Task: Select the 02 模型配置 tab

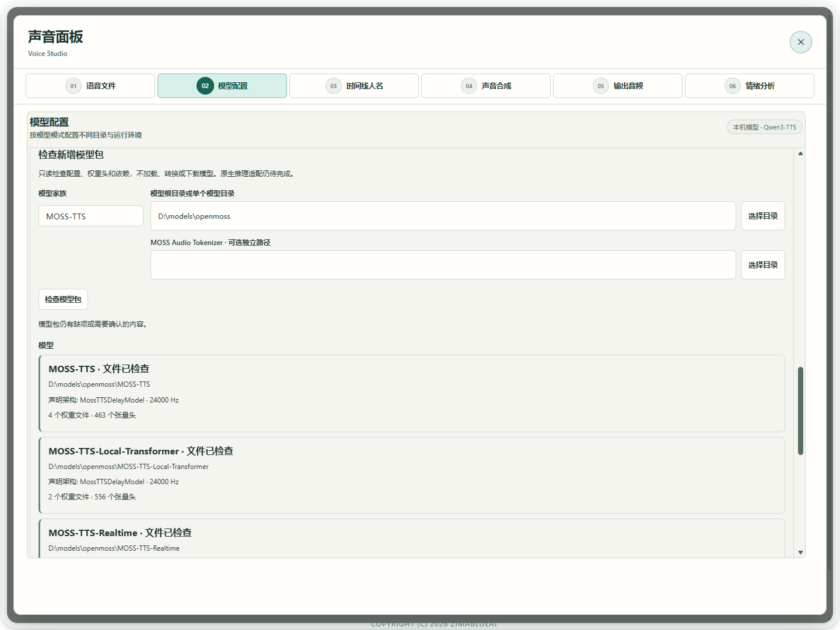Action: coord(222,86)
